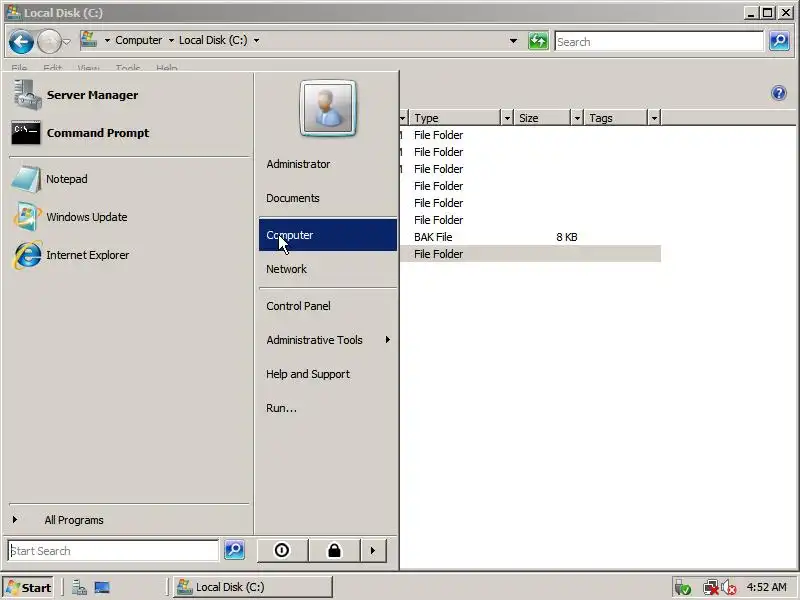This screenshot has height=600, width=800.
Task: Click the Start menu search magnifier button
Action: (x=235, y=550)
